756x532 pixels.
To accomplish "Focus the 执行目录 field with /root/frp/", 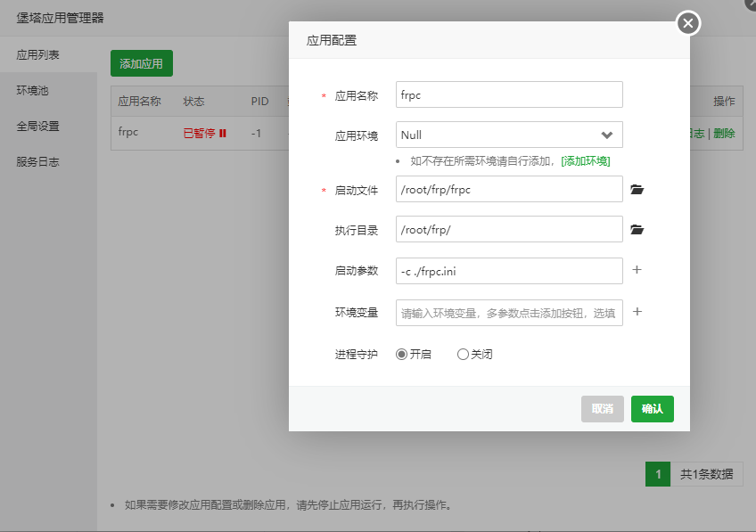I will click(x=509, y=229).
